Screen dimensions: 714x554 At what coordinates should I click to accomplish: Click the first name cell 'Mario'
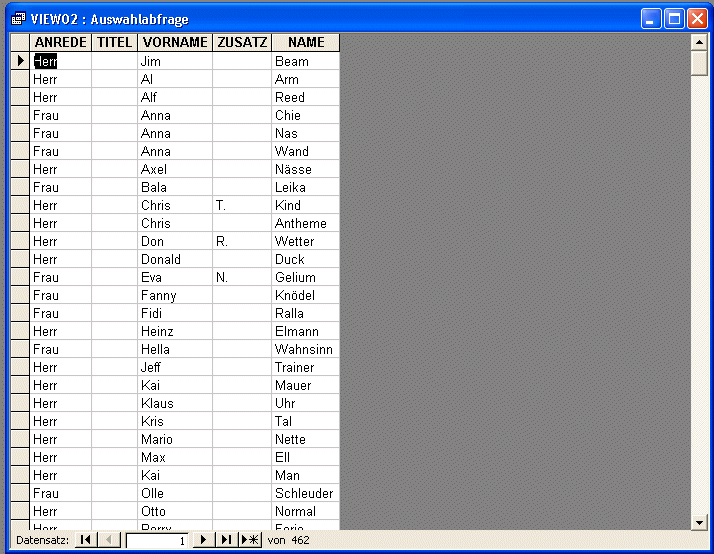point(175,439)
